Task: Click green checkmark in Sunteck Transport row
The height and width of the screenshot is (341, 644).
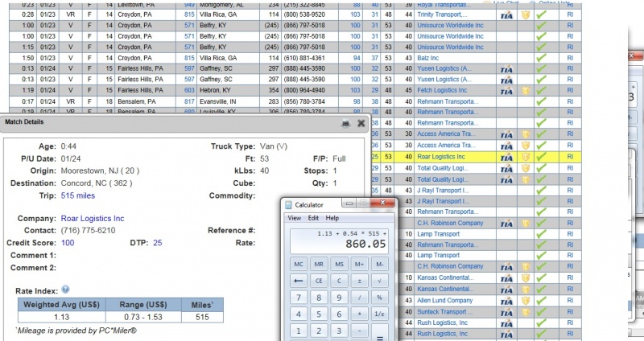Action: click(x=541, y=312)
